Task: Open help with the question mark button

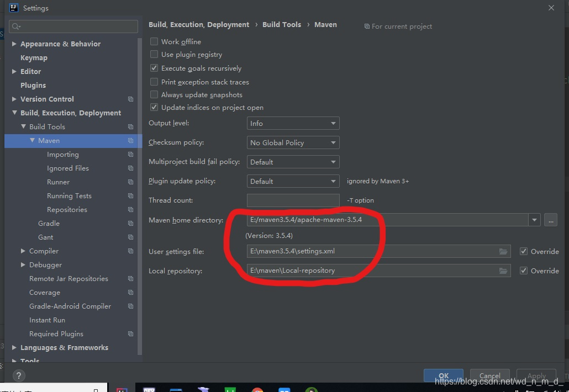Action: (x=19, y=375)
